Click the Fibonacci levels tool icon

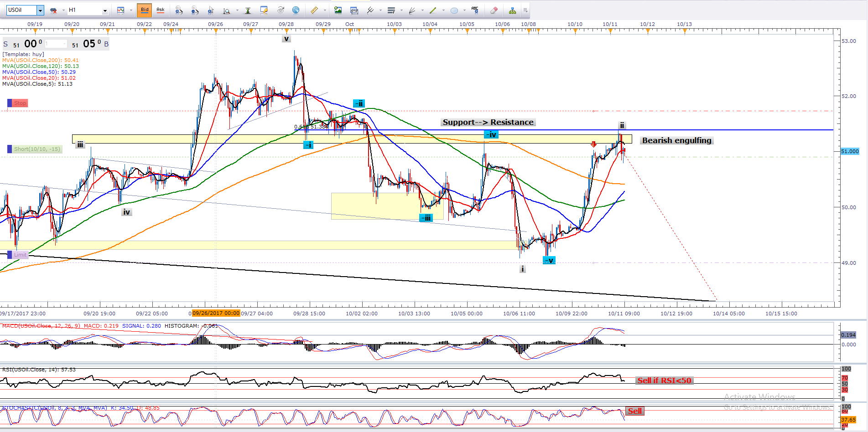(x=391, y=10)
